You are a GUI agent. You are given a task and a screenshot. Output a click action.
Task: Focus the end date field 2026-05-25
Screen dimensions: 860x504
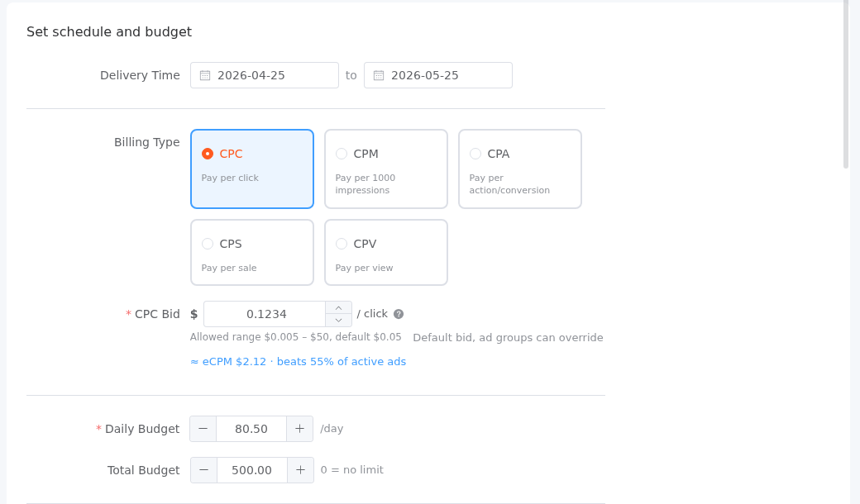[437, 75]
